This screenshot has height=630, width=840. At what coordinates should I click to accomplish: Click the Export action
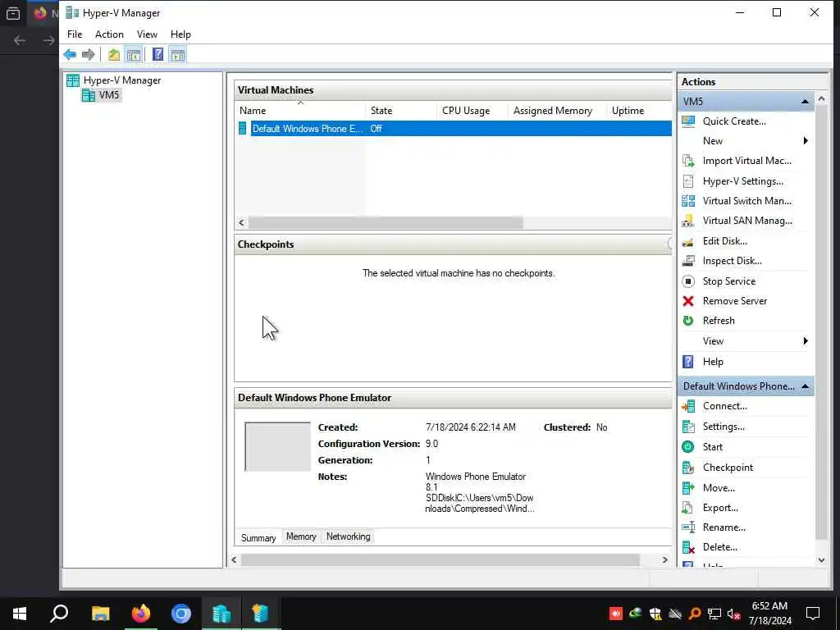click(720, 508)
